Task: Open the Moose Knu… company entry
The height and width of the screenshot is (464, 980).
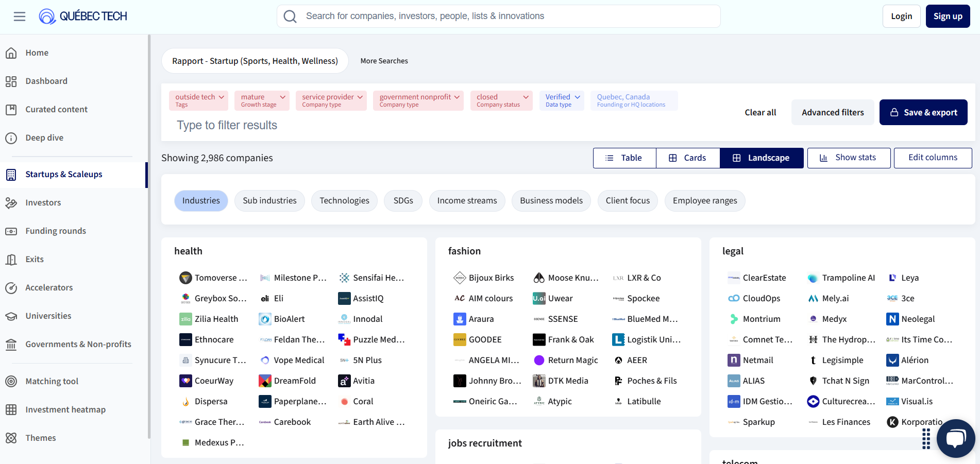Action: tap(566, 278)
